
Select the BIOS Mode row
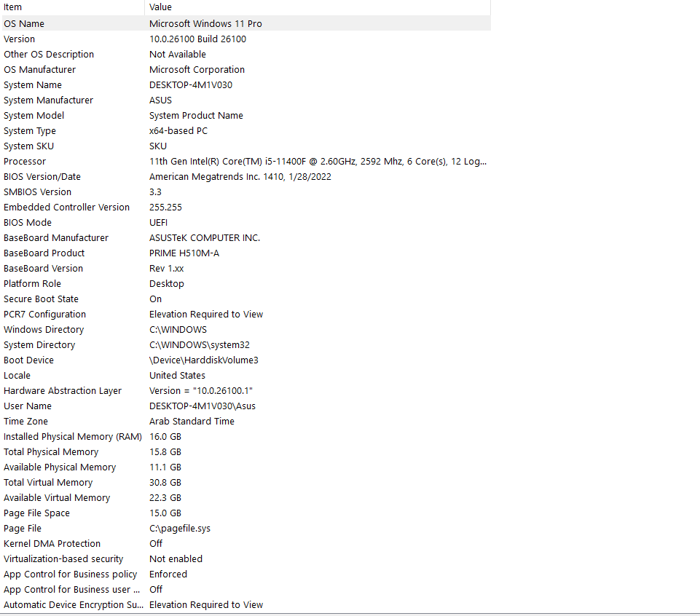tap(246, 223)
